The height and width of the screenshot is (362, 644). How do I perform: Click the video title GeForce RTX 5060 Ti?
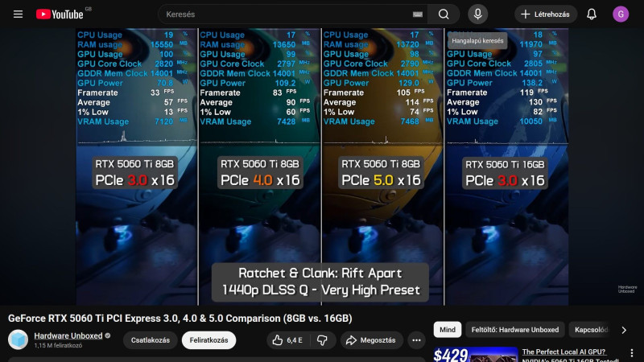coord(180,319)
